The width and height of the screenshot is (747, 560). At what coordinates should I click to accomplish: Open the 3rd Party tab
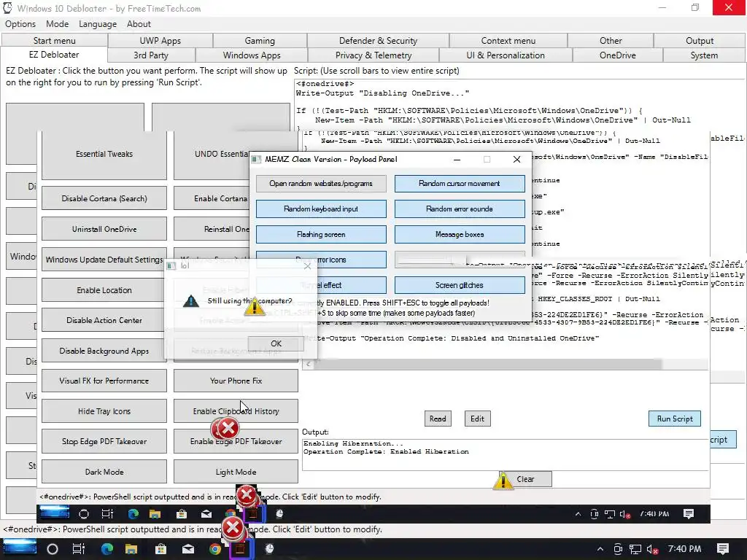(151, 55)
